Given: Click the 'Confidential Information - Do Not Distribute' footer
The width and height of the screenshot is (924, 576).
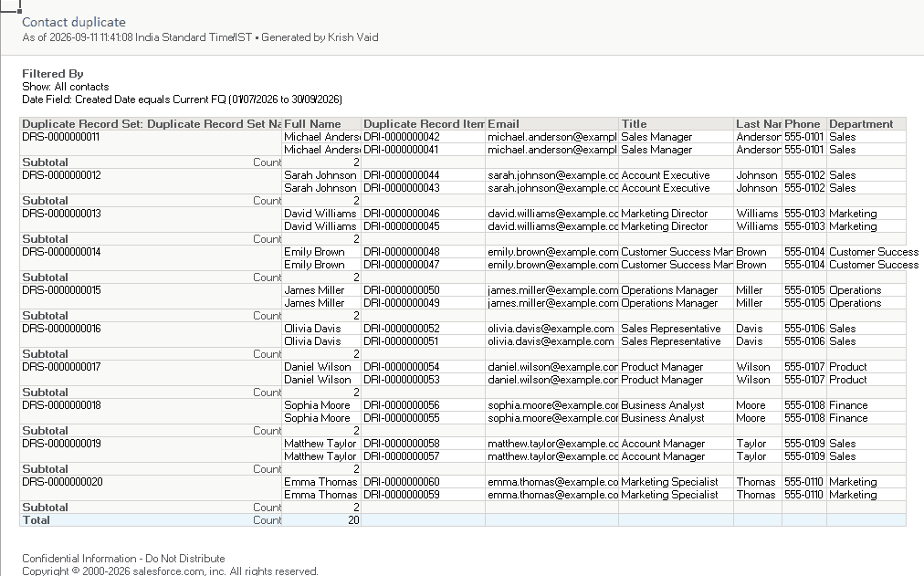Looking at the screenshot, I should coord(124,559).
